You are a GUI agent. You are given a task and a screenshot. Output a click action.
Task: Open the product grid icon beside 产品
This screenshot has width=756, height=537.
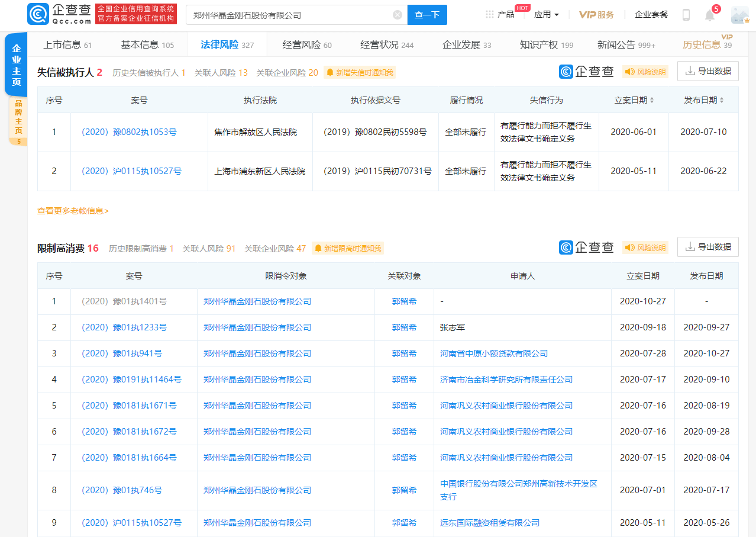click(x=489, y=14)
